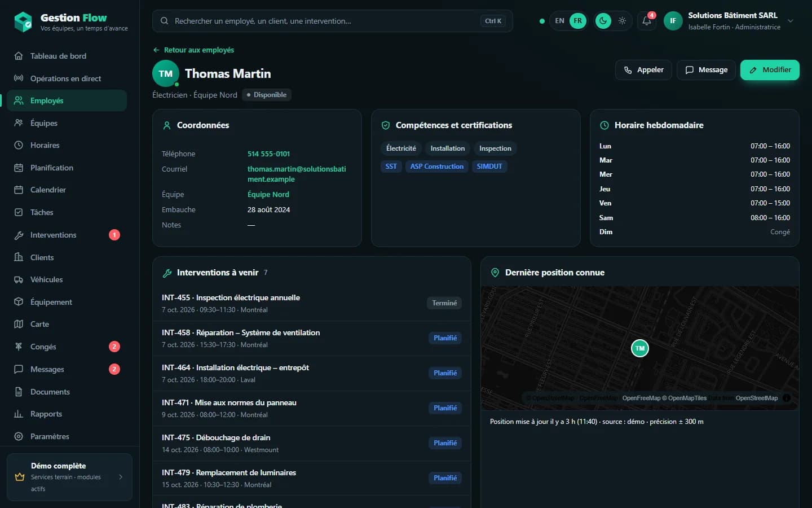Click the Congés palm icon
The image size is (812, 508).
[19, 347]
